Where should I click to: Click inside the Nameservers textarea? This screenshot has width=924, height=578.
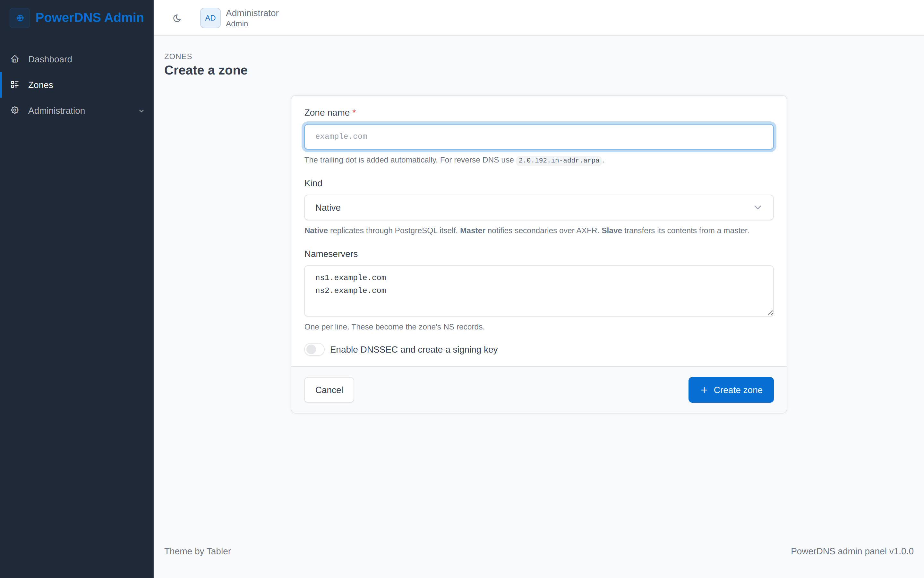[539, 291]
